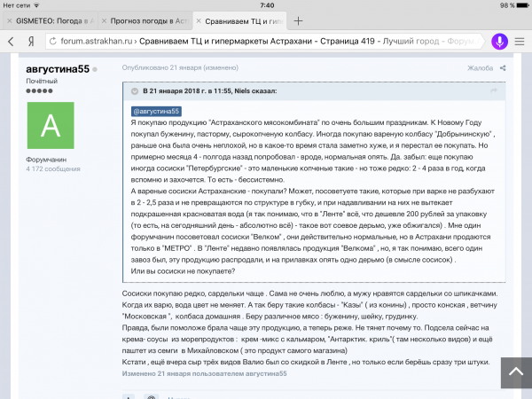Image resolution: width=532 pixels, height=399 pixels.
Task: Open the green A avatar of августина55
Action: pyautogui.click(x=51, y=126)
